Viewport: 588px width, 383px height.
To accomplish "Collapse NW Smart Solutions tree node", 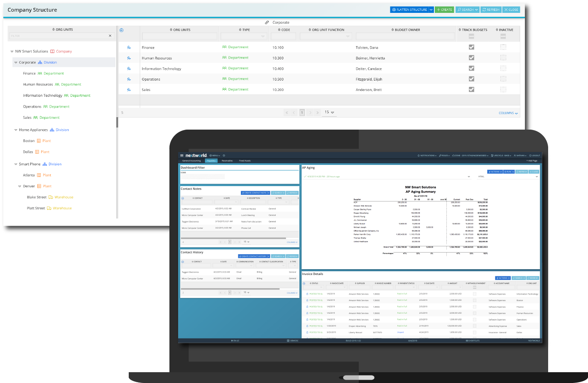I will 12,52.
